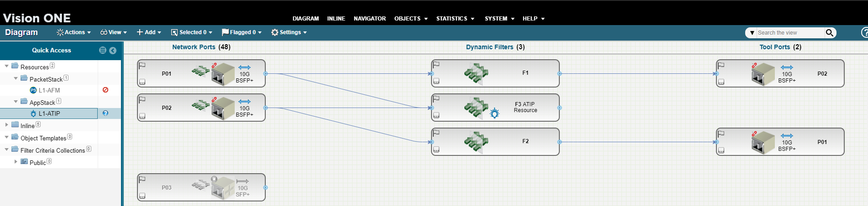Click the port icon of network port P02
868x206 pixels.
tap(222, 108)
